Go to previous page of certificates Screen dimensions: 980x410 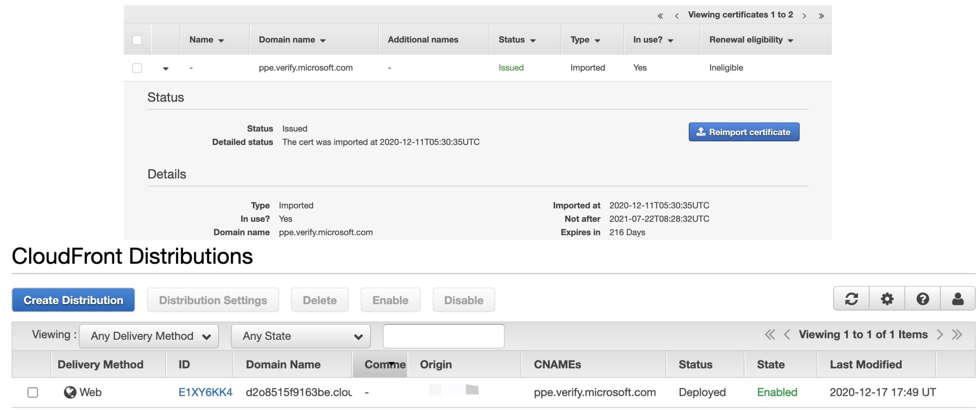[x=677, y=16]
